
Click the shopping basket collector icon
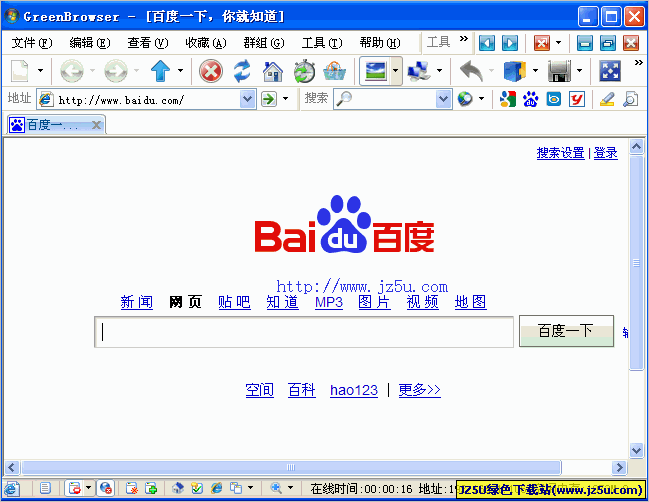click(334, 71)
